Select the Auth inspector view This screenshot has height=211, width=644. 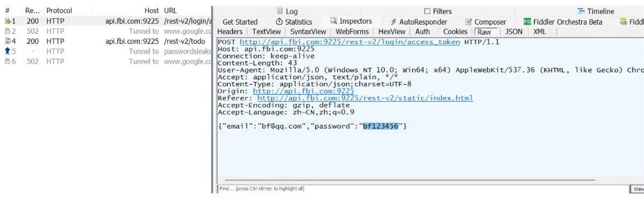click(423, 32)
